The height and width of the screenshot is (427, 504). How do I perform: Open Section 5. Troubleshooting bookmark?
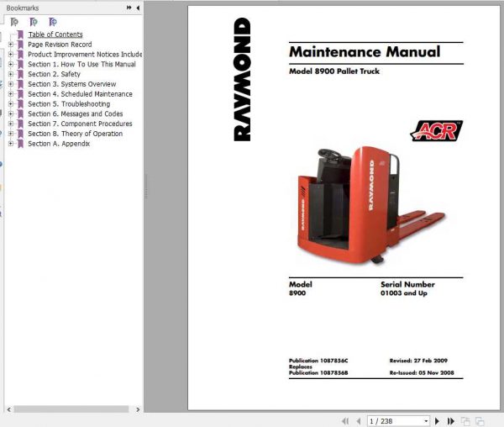(69, 104)
